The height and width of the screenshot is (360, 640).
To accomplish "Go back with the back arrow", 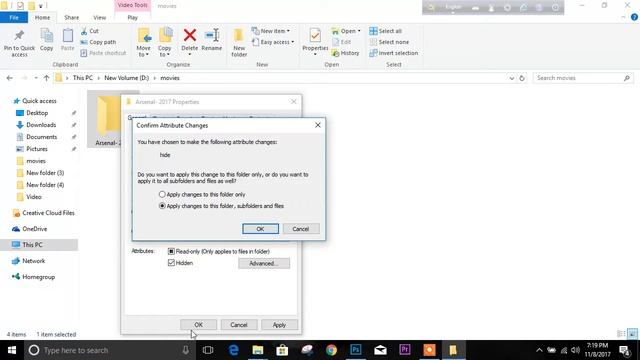I will click(10, 78).
